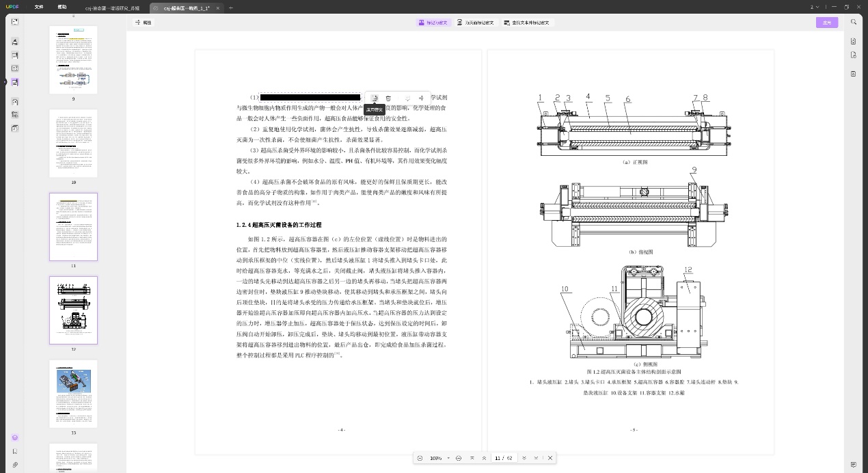Jump to the first page arrow

(x=472, y=458)
